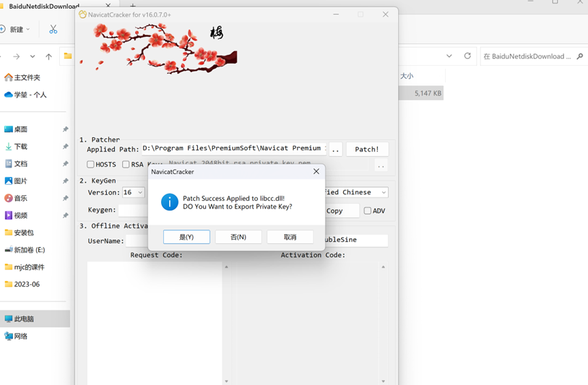Unpin Music (音乐) pin icon
This screenshot has width=588, height=385.
(65, 198)
